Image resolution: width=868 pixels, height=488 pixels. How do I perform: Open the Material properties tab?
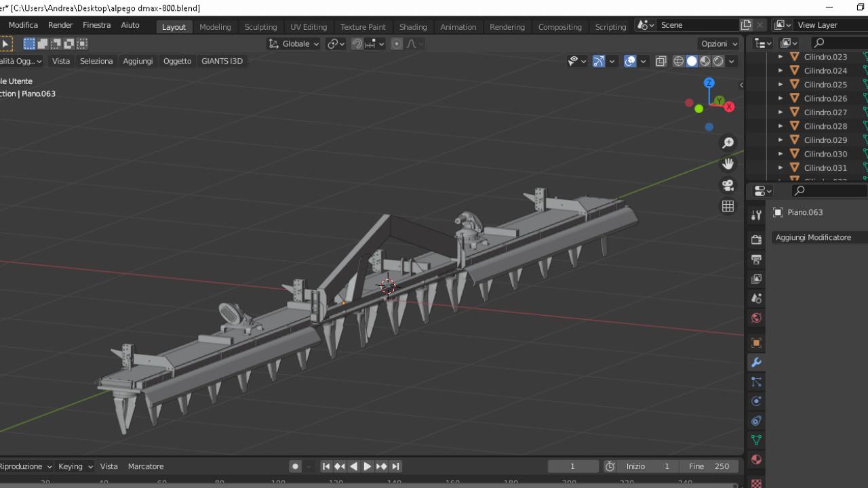click(x=756, y=460)
